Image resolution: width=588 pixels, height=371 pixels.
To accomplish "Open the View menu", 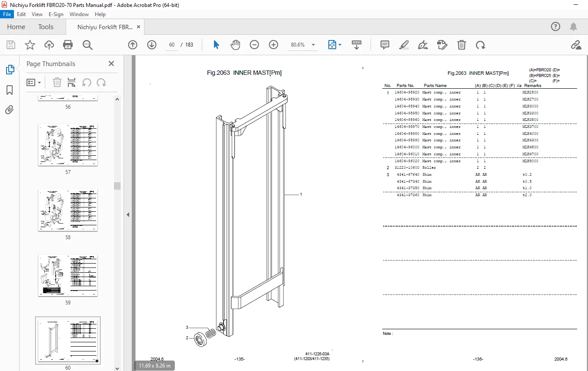I will point(37,14).
